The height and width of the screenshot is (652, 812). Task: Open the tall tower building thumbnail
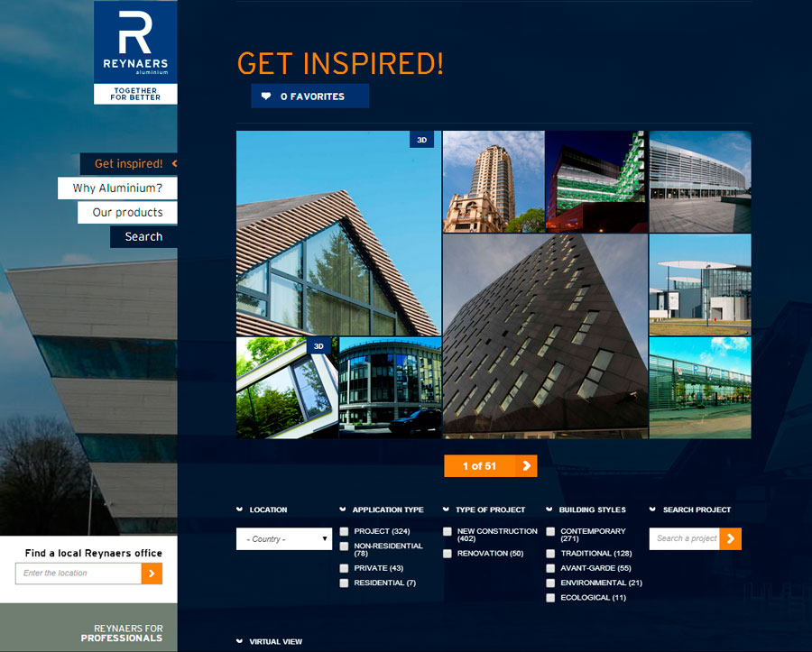point(494,181)
